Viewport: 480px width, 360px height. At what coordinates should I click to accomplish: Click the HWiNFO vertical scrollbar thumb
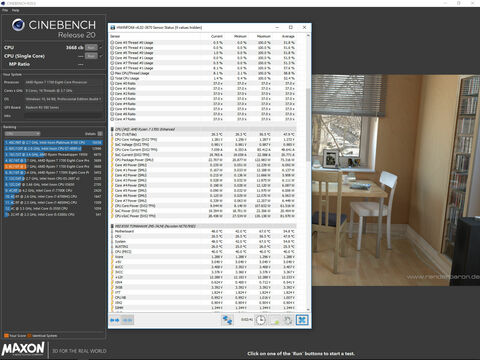coord(308,125)
